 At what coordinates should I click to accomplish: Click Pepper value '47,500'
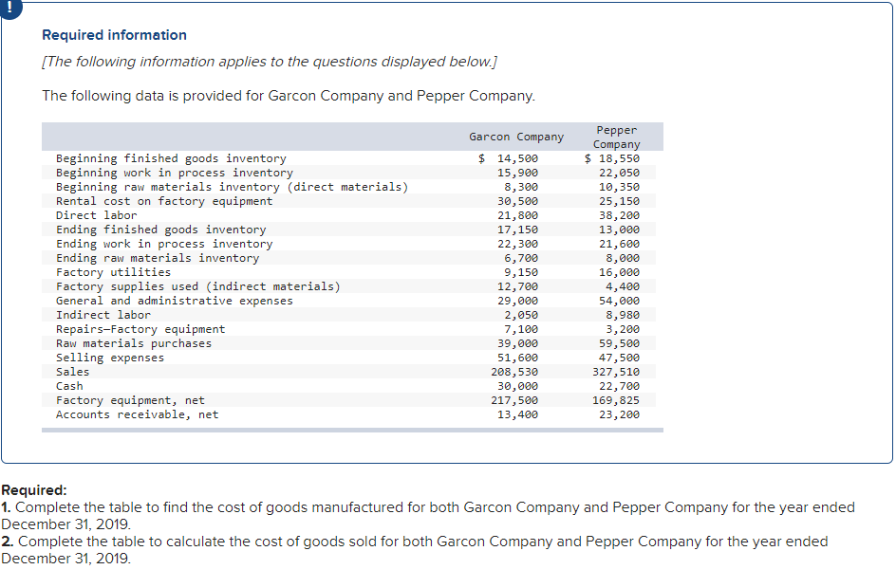point(619,358)
